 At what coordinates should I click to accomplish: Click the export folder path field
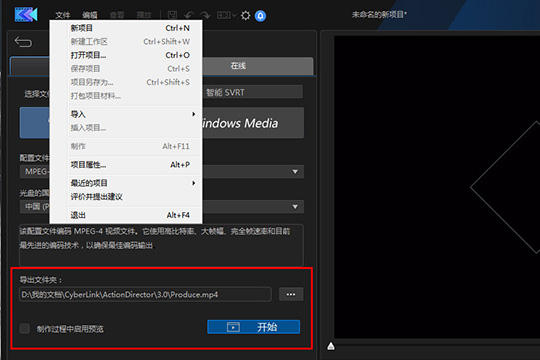(x=145, y=295)
